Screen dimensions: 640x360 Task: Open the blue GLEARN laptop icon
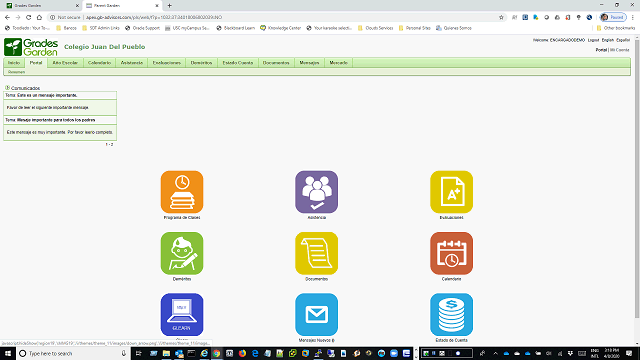click(182, 315)
